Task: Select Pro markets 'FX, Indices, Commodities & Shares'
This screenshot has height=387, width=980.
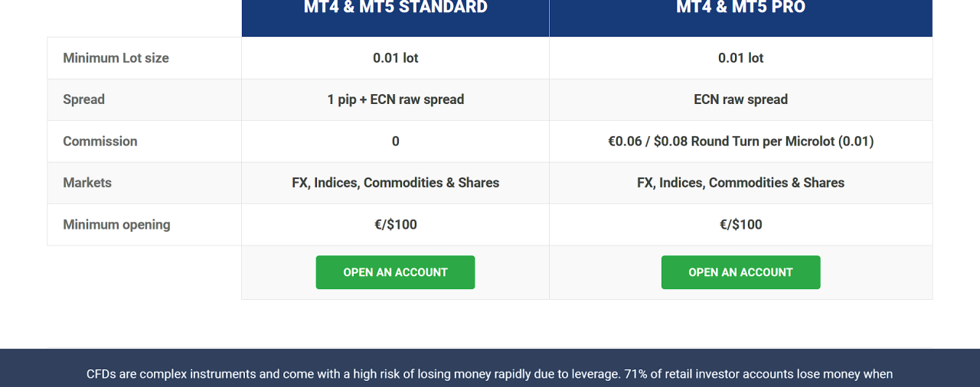Action: click(740, 183)
